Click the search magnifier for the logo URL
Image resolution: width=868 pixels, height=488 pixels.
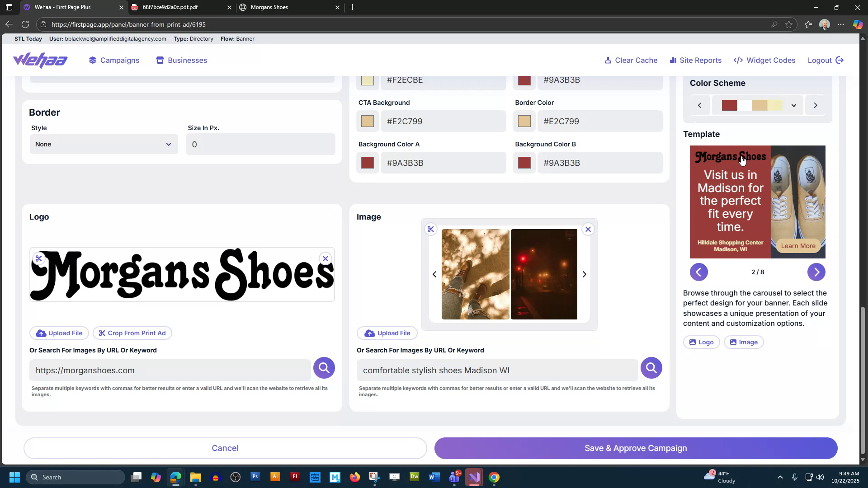(x=324, y=368)
